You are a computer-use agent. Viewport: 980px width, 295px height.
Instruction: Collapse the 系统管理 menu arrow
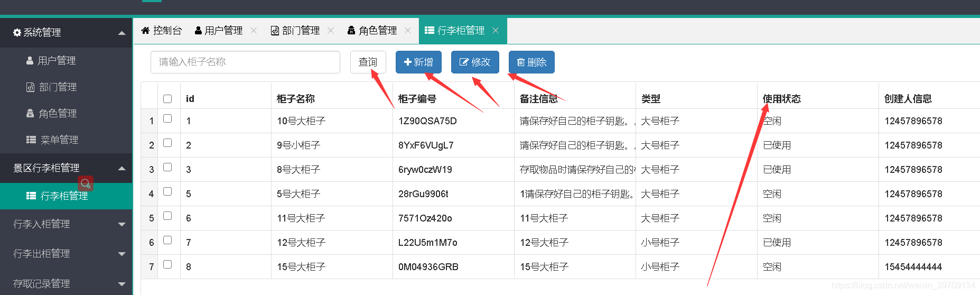point(122,33)
